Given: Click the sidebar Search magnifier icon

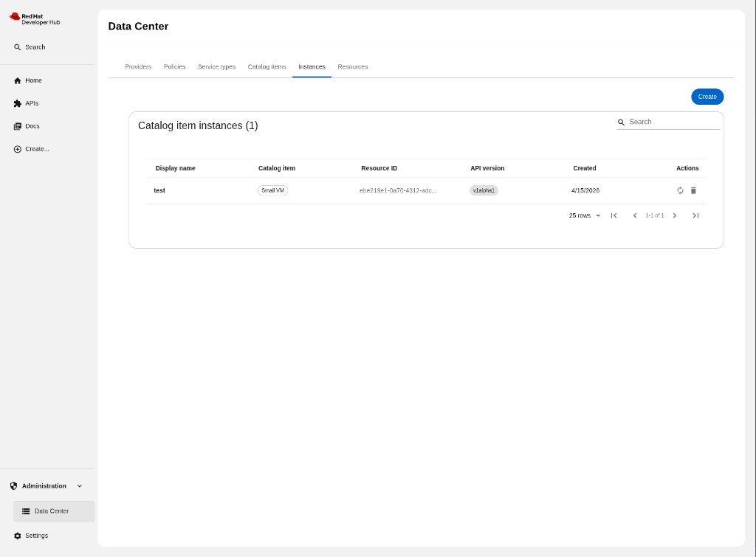Looking at the screenshot, I should click(18, 47).
